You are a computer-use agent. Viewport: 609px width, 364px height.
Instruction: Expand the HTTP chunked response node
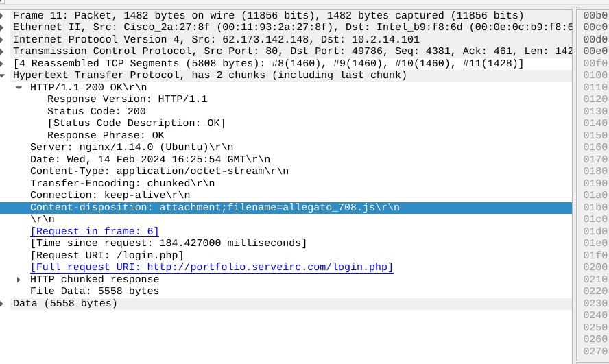point(19,280)
